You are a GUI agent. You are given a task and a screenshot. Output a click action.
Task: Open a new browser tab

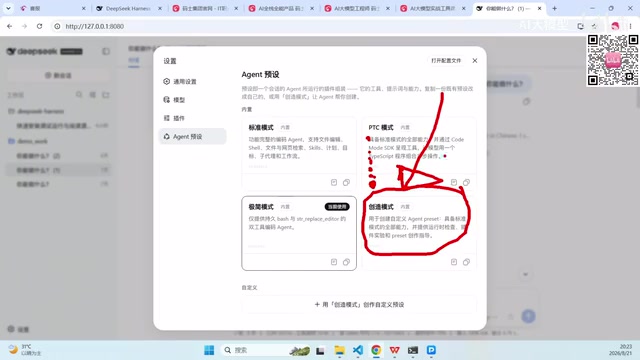pos(554,8)
